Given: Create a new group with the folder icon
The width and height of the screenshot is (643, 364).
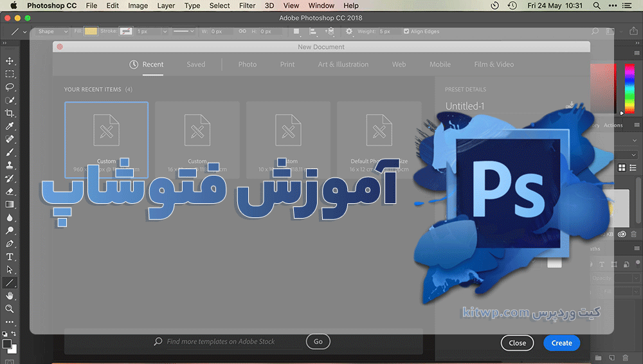Looking at the screenshot, I should [598, 358].
